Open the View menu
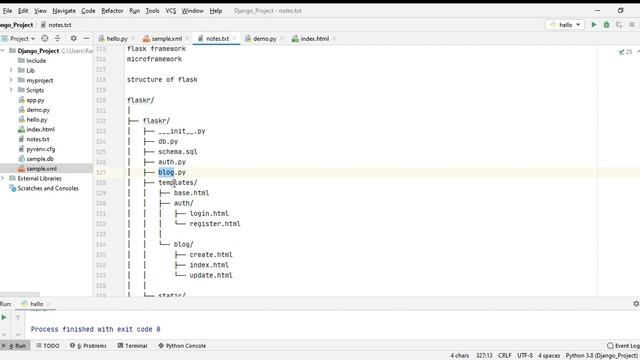640x360 pixels. click(x=40, y=11)
